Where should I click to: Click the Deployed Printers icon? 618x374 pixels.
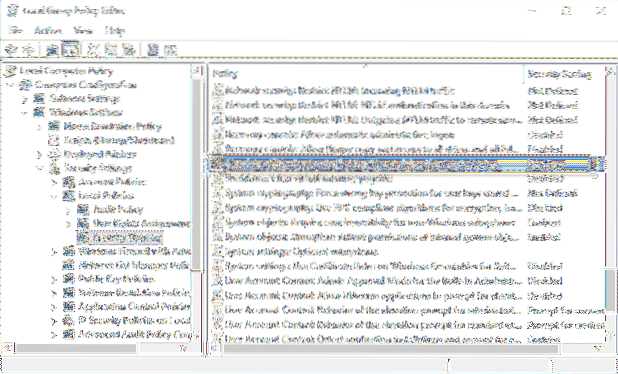coord(54,154)
